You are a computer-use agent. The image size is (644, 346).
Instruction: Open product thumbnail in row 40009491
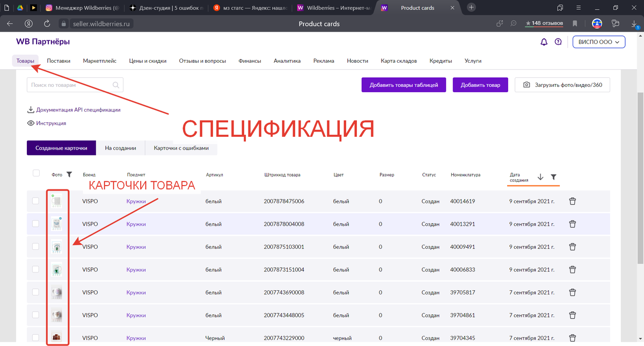point(57,247)
